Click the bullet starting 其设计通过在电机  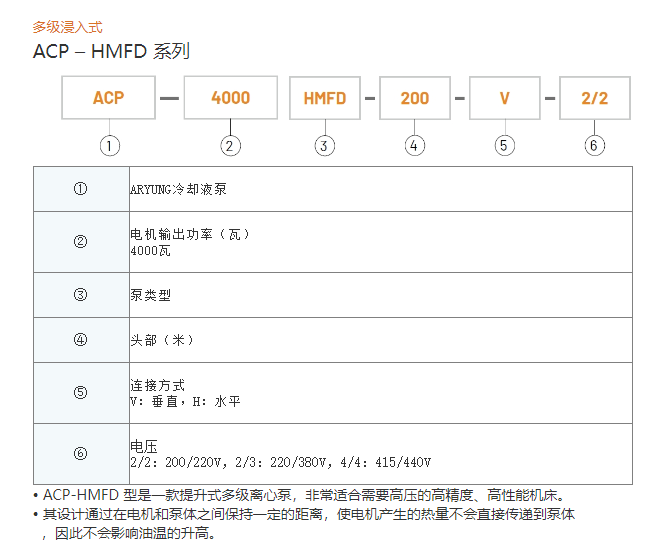pos(304,514)
